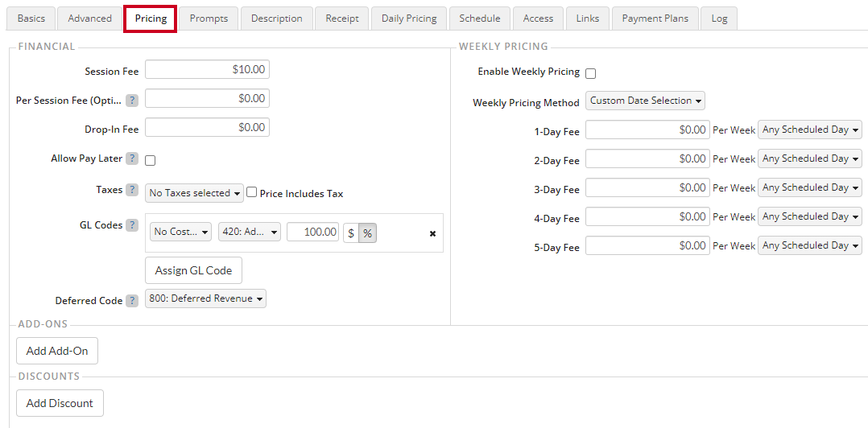Image resolution: width=868 pixels, height=428 pixels.
Task: Switch GL code amount to percent mode
Action: tap(367, 233)
